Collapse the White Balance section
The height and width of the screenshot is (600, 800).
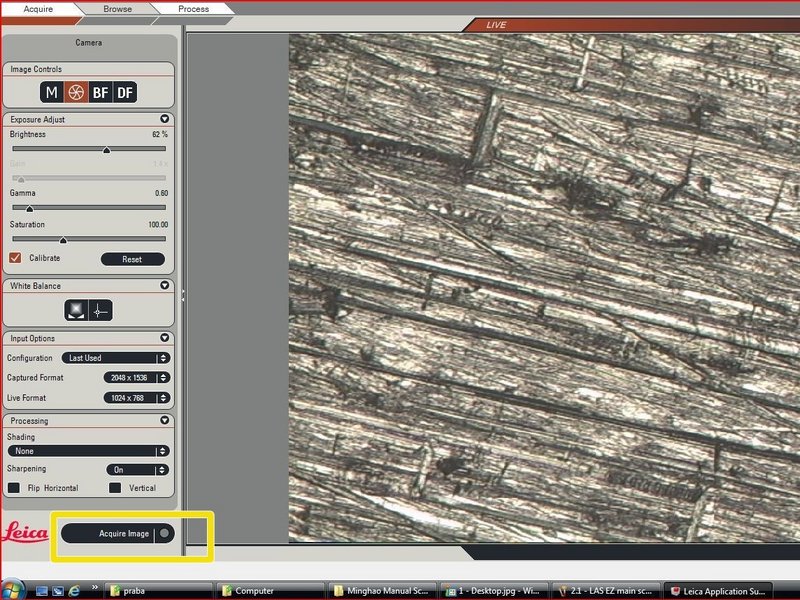point(164,285)
